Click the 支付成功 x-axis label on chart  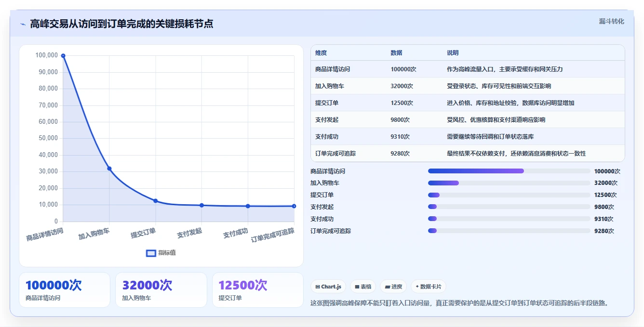coord(235,234)
